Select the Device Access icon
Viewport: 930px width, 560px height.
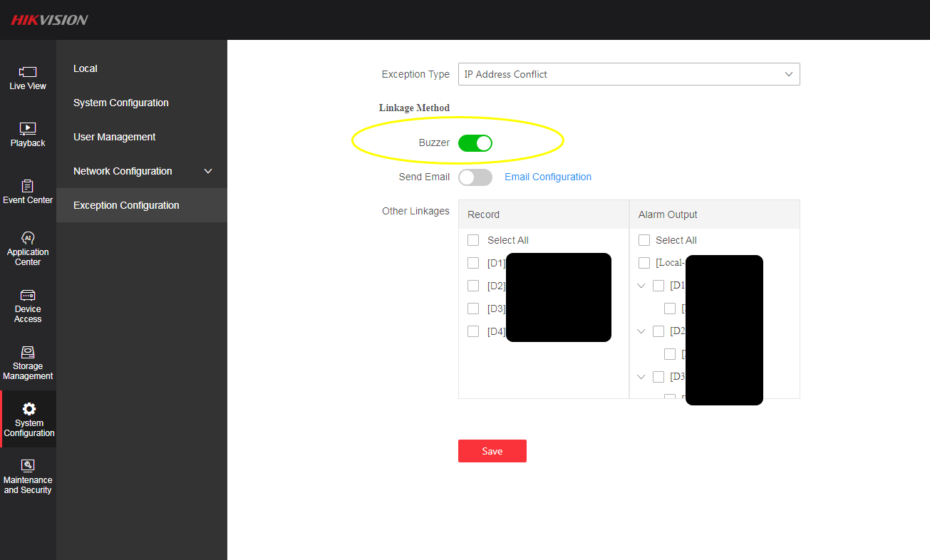click(28, 295)
